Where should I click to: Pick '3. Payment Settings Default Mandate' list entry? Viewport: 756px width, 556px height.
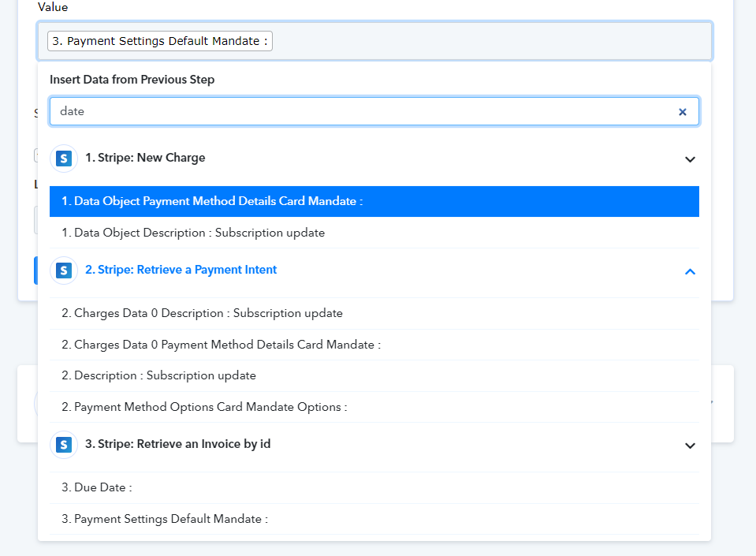tap(374, 519)
